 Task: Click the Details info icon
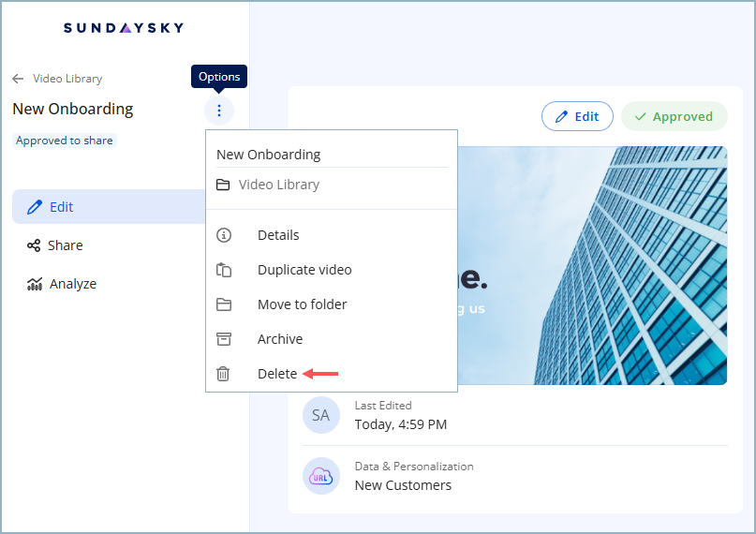[223, 235]
